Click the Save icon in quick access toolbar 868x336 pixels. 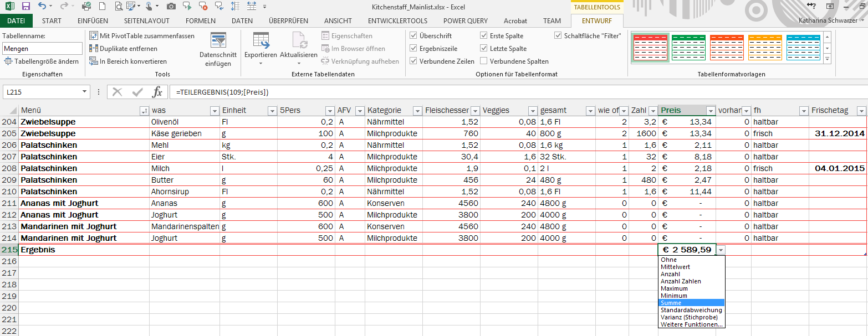coord(26,6)
